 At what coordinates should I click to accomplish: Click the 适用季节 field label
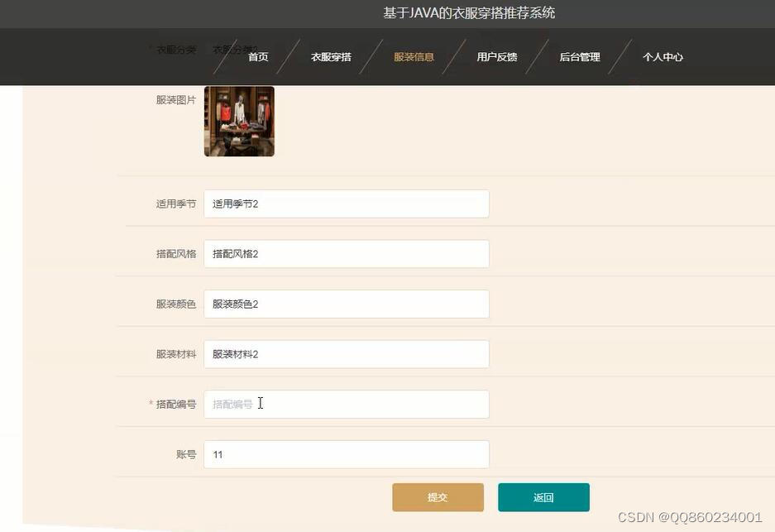click(176, 204)
